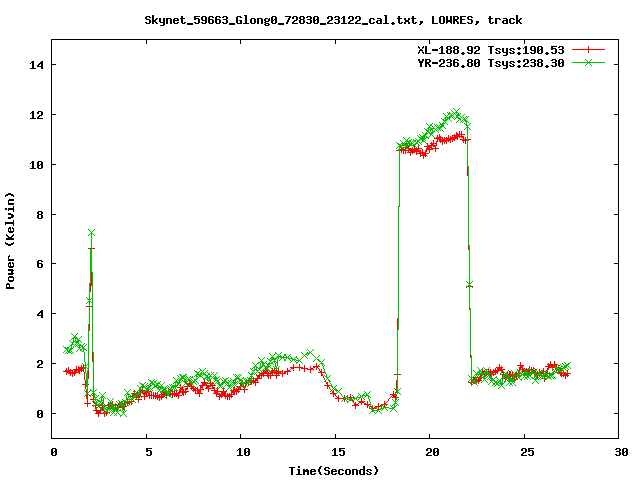The width and height of the screenshot is (640, 480).
Task: Click the y-axis tick label 10
Action: point(37,164)
